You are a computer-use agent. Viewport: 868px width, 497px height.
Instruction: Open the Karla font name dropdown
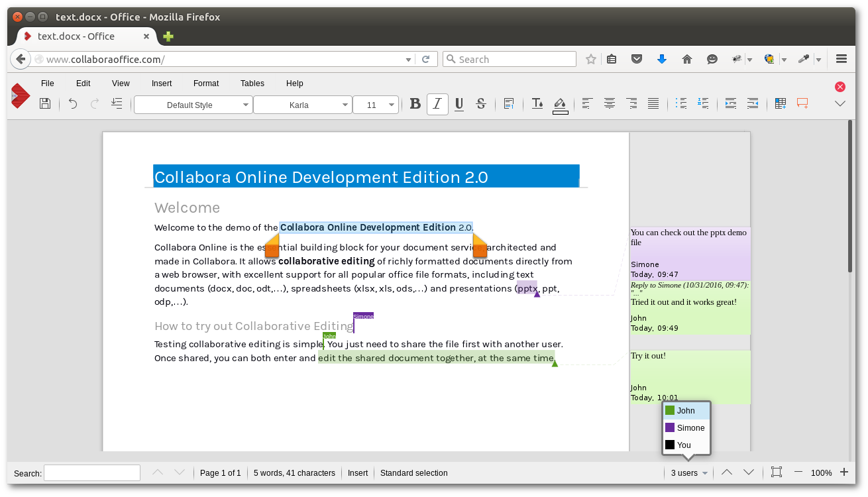303,105
